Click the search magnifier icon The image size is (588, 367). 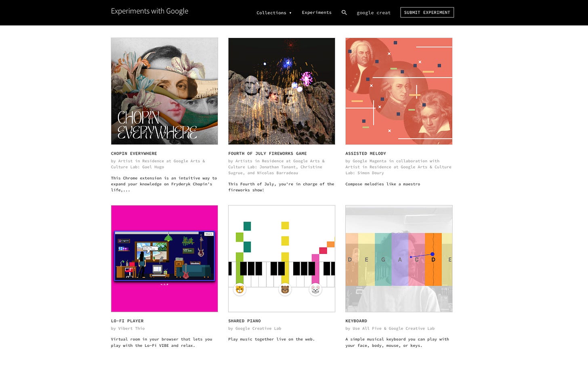344,13
